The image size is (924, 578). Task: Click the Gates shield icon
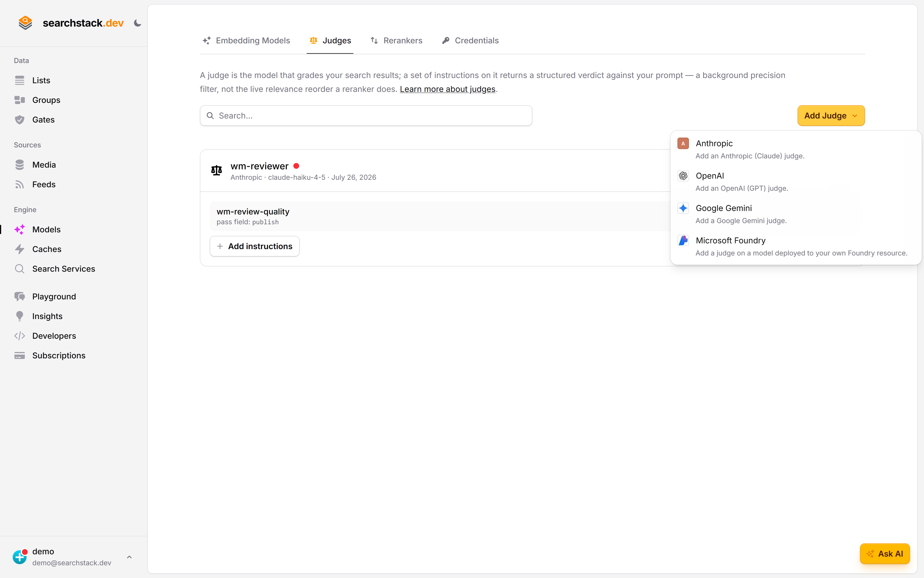[19, 120]
